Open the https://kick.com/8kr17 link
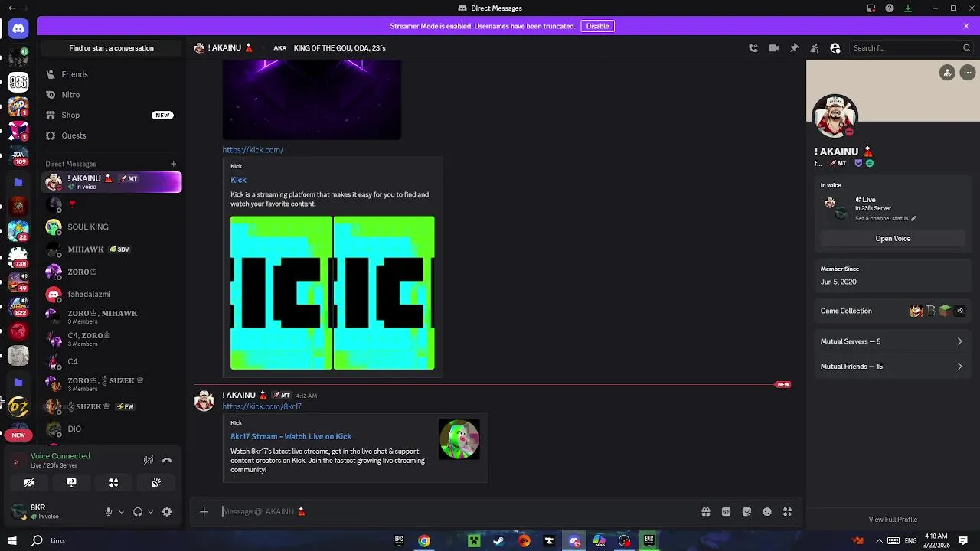 [262, 406]
